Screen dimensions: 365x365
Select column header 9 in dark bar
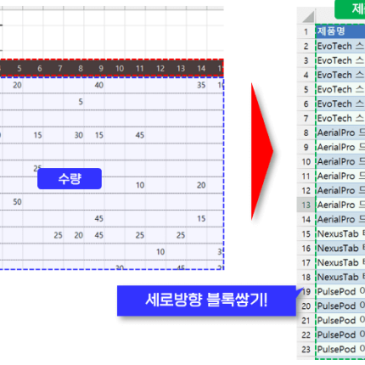(101, 69)
